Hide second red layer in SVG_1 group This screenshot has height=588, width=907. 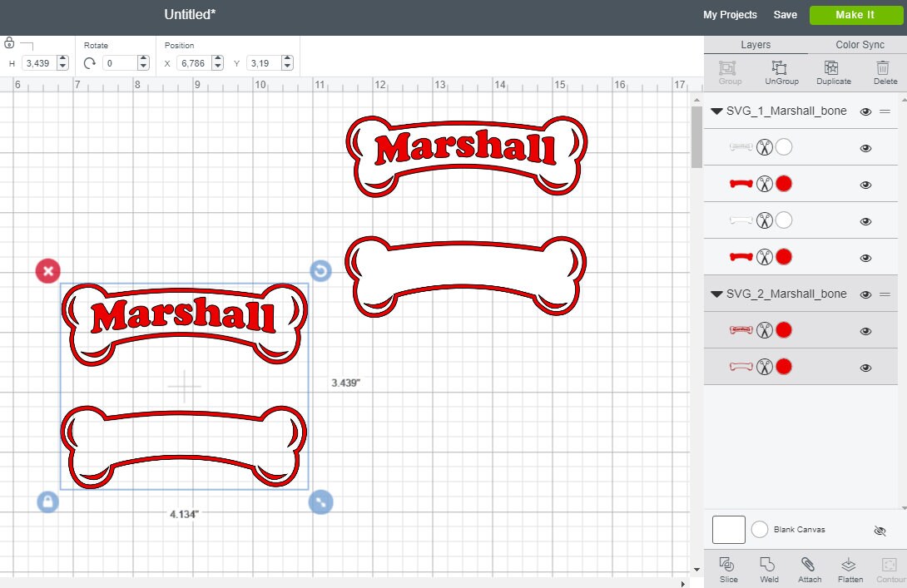[x=866, y=258]
